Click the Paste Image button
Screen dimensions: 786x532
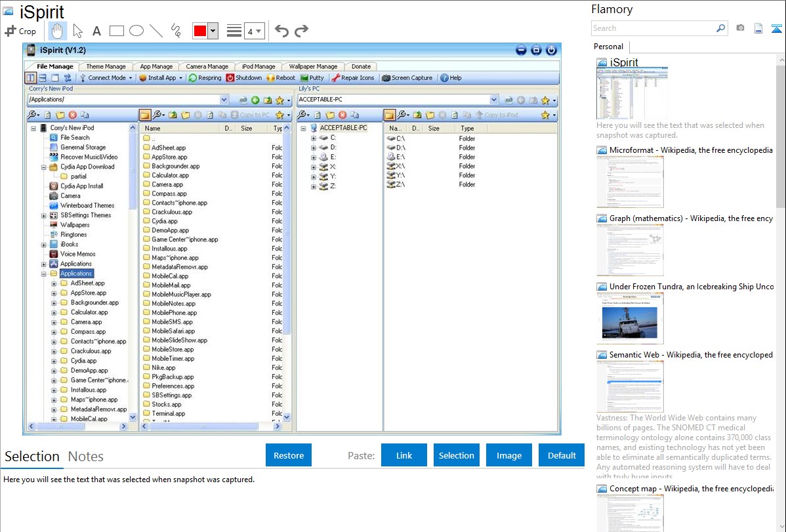[x=508, y=455]
